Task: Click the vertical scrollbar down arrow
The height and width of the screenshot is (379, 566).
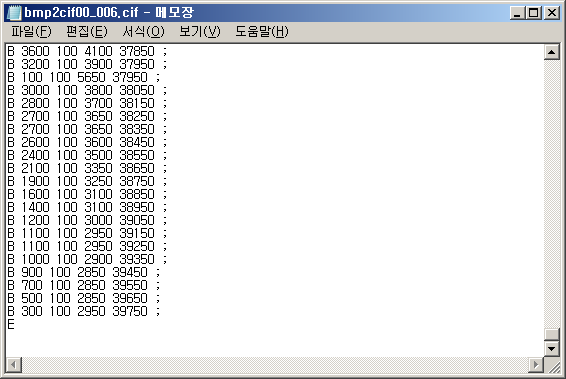Action: tap(552, 349)
